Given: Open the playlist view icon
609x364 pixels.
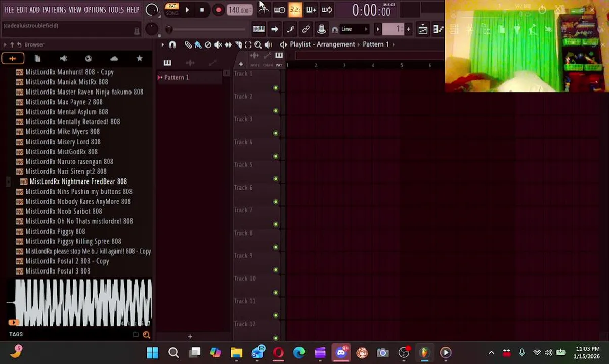Looking at the screenshot, I should point(423,29).
